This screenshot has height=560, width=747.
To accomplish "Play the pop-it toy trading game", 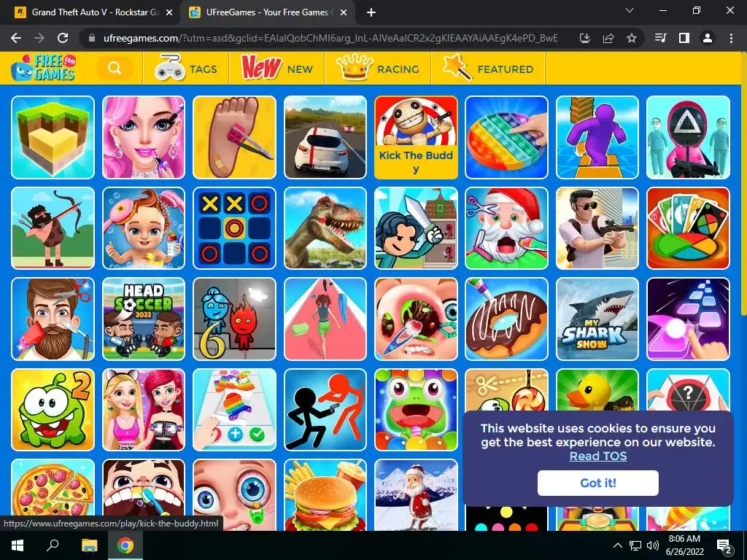I will tap(234, 410).
